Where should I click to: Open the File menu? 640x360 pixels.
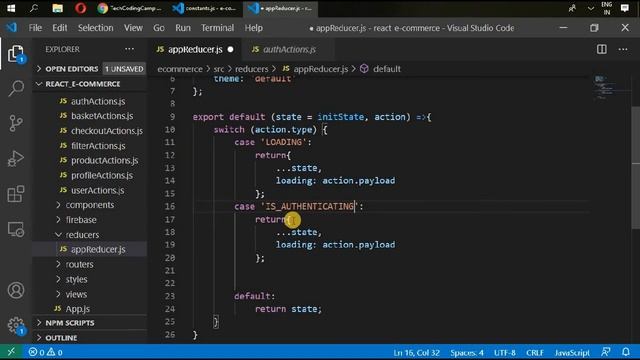coord(35,28)
